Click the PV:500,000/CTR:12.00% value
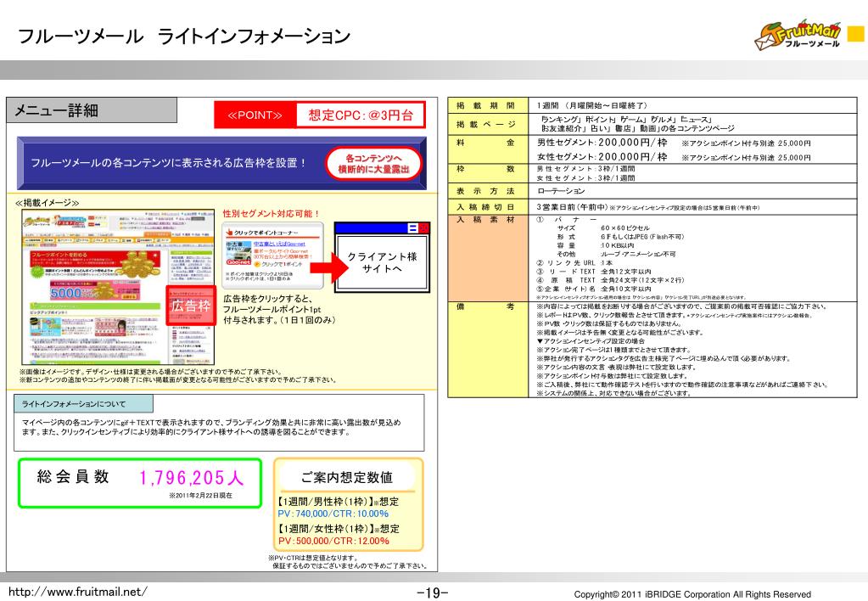This screenshot has height=601, width=868. tap(333, 541)
